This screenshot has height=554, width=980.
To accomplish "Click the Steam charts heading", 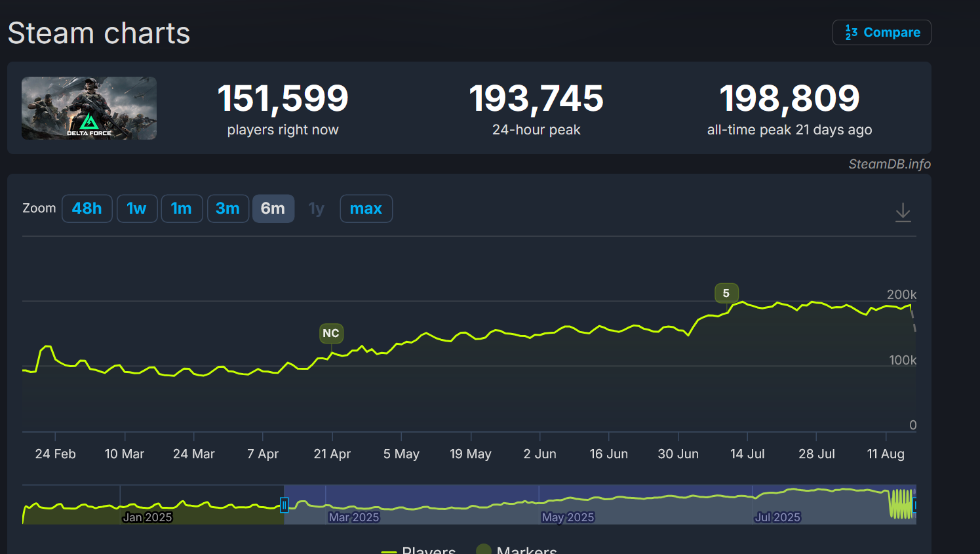I will click(x=99, y=33).
